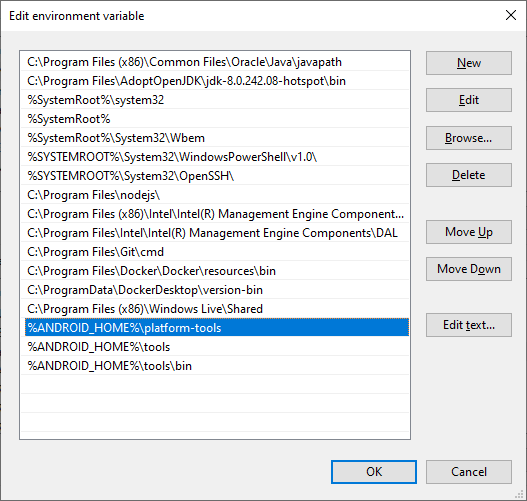The height and width of the screenshot is (501, 527).
Task: Select the WindowsPowerShell\v1.0 path entry
Action: point(215,157)
